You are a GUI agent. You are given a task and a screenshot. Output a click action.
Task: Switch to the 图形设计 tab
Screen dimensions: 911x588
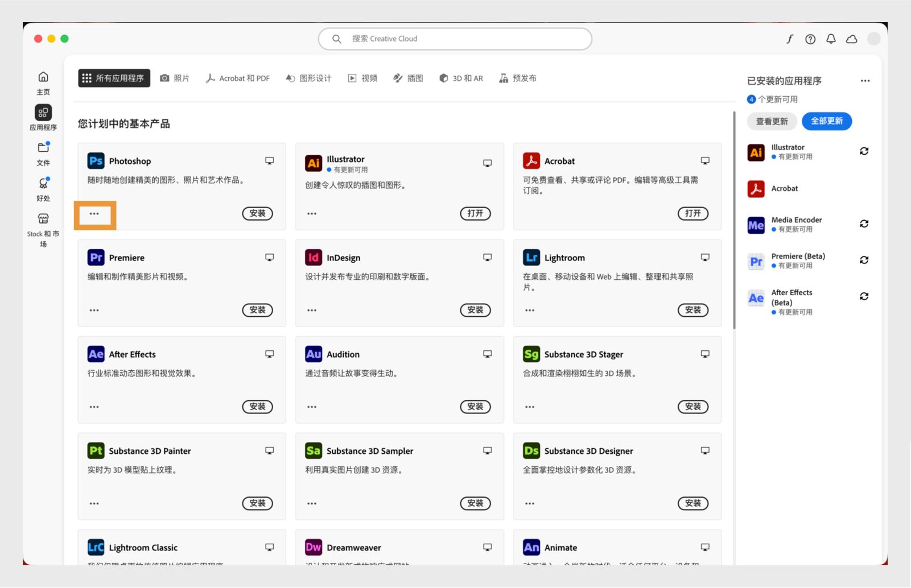tap(308, 78)
